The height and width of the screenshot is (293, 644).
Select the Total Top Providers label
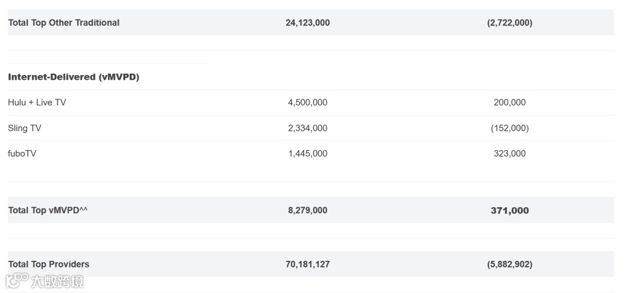coord(49,264)
